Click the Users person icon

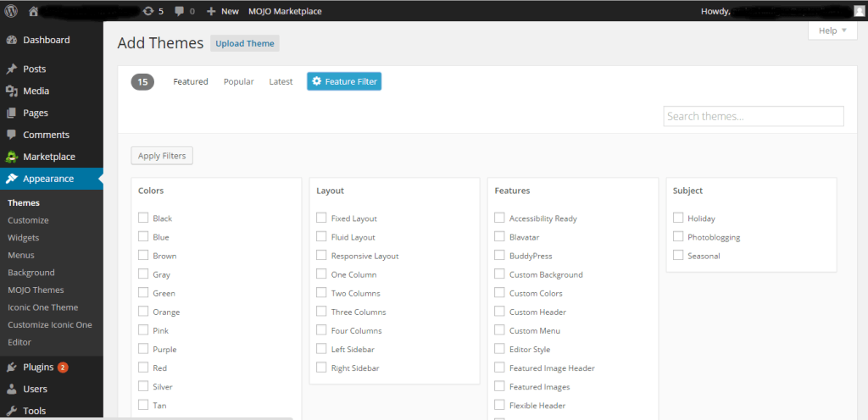12,389
